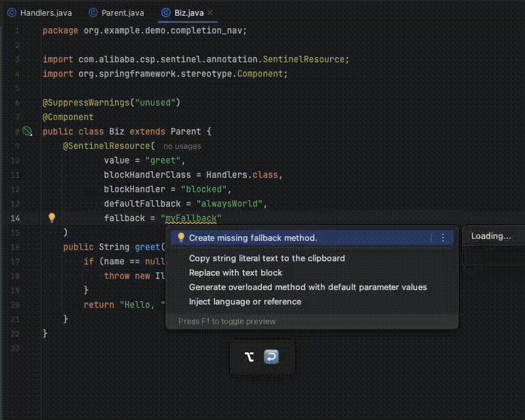Click the option key shortcut symbol

coord(249,357)
